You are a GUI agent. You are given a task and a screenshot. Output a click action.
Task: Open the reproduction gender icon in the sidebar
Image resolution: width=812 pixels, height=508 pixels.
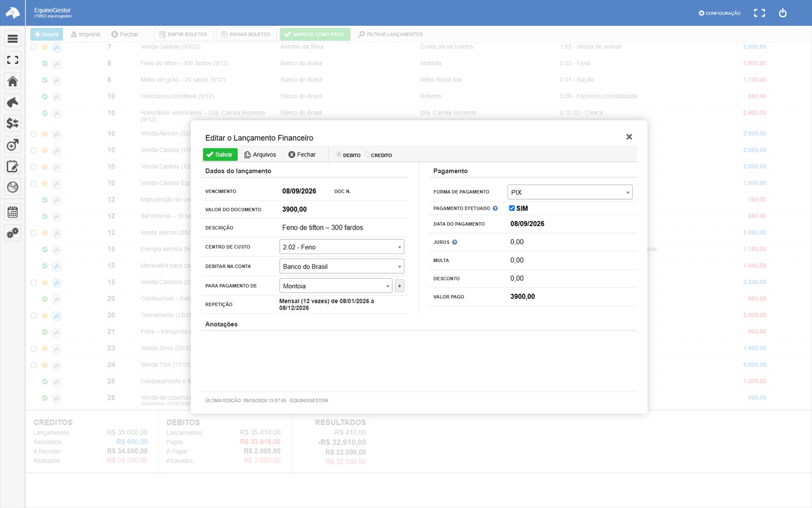[x=13, y=145]
